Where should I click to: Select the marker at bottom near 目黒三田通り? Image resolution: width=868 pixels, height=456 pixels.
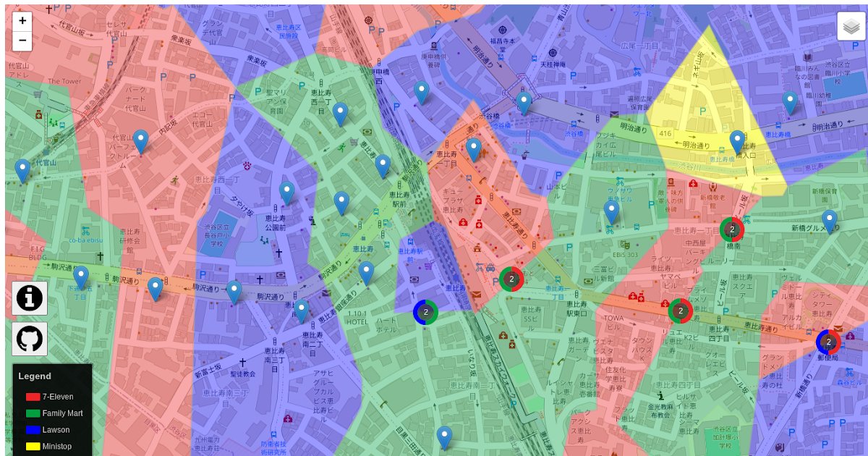point(445,439)
